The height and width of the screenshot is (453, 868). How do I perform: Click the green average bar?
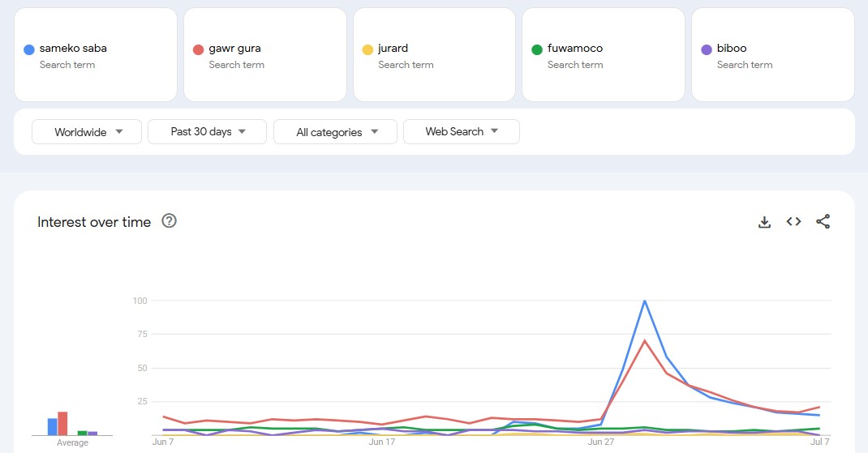[x=83, y=433]
